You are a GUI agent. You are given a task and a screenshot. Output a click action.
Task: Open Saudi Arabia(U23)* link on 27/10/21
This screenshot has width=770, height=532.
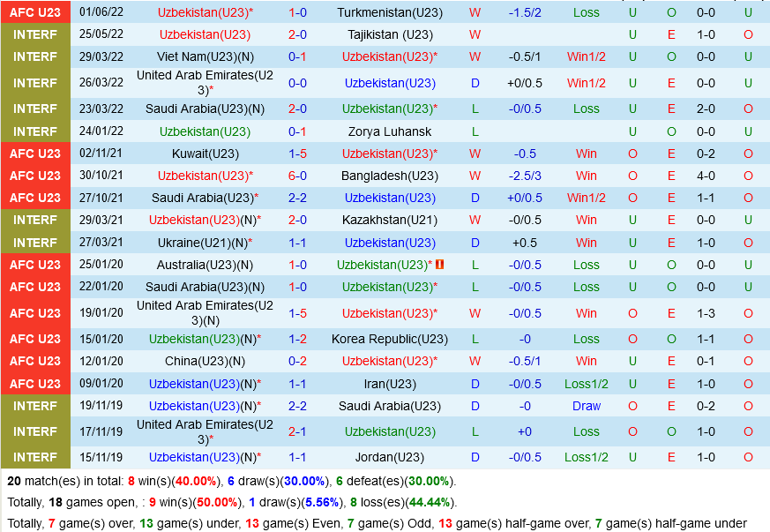tap(206, 198)
